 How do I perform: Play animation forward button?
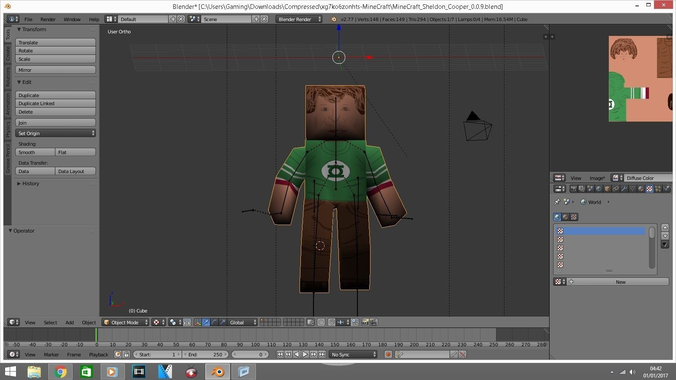(x=305, y=355)
